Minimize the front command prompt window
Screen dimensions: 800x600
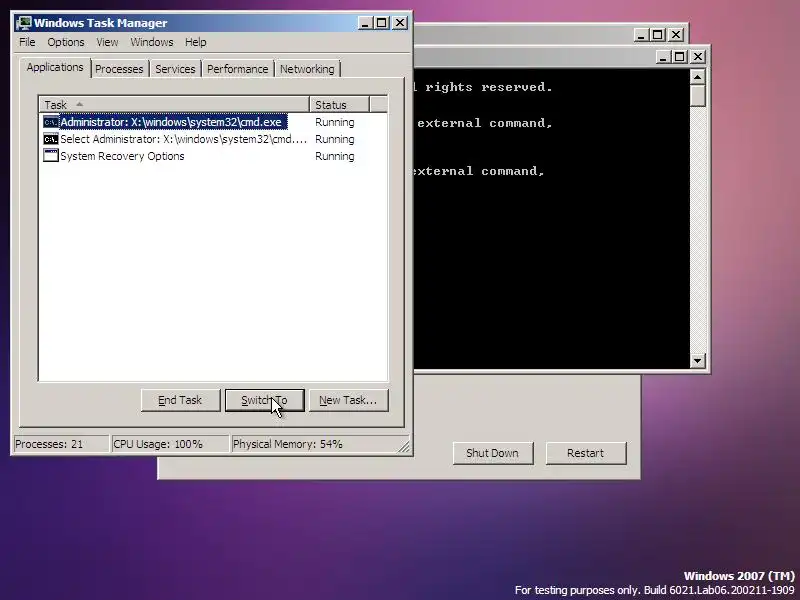click(x=663, y=57)
